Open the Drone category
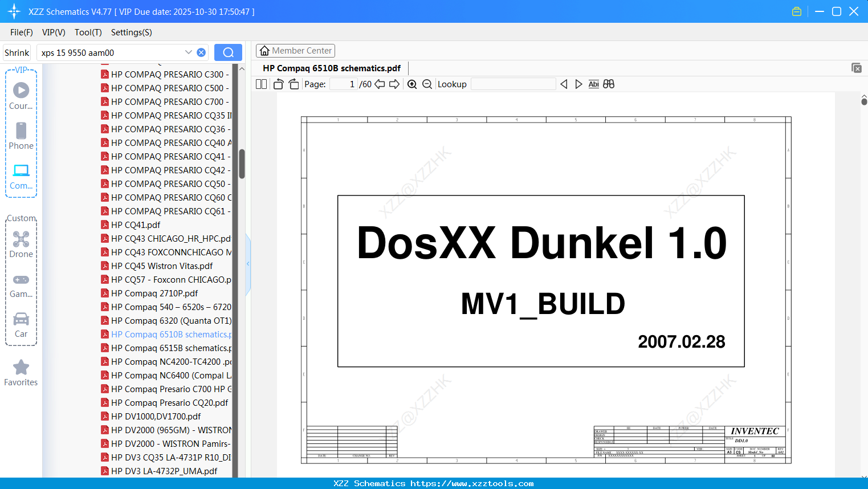Viewport: 868px width, 489px height. 21,244
